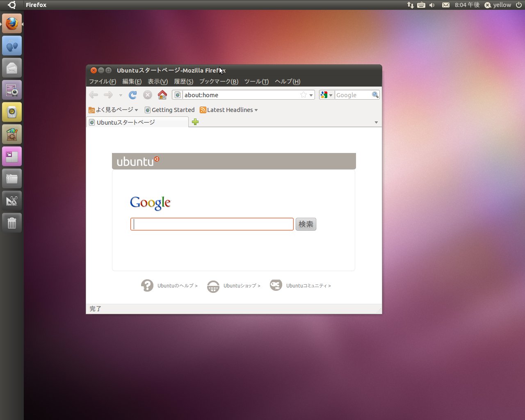Open the ファイル(F) menu
525x420 pixels.
click(x=103, y=82)
